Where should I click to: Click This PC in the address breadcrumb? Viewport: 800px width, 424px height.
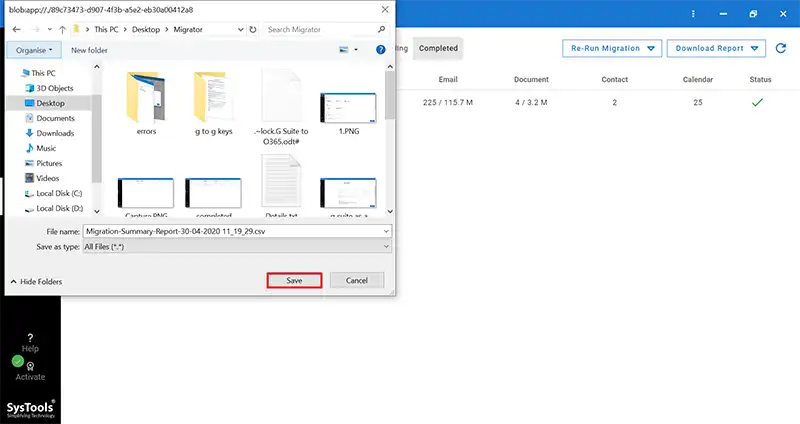point(106,30)
